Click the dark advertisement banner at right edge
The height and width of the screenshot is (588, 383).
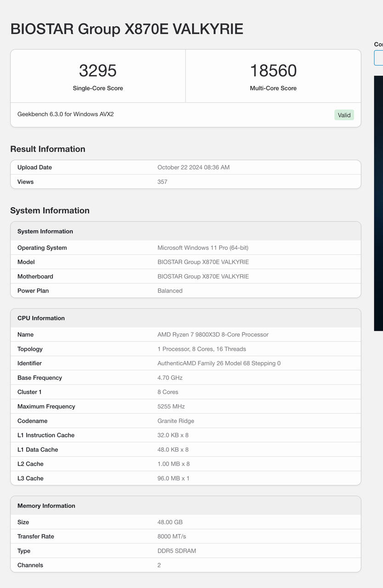coord(378,203)
